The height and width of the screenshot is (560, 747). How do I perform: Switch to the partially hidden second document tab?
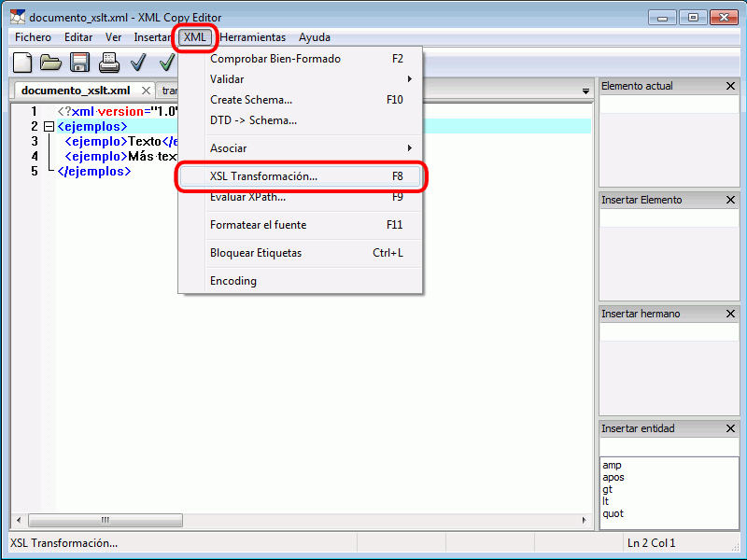click(x=168, y=91)
